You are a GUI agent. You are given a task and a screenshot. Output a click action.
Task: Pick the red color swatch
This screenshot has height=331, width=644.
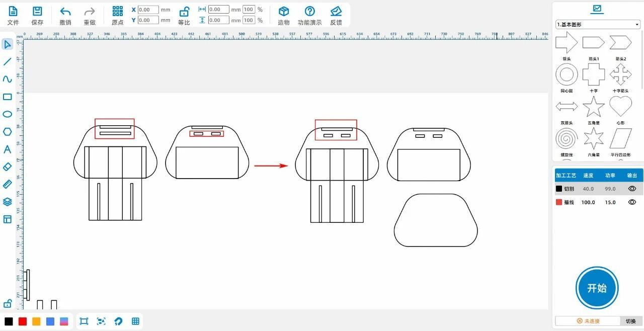click(x=23, y=321)
